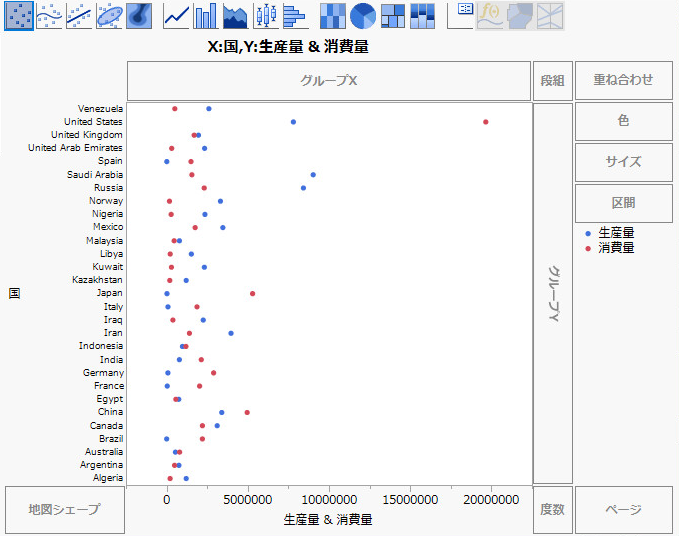Image resolution: width=679 pixels, height=536 pixels.
Task: Click the グループX drop zone
Action: point(329,80)
